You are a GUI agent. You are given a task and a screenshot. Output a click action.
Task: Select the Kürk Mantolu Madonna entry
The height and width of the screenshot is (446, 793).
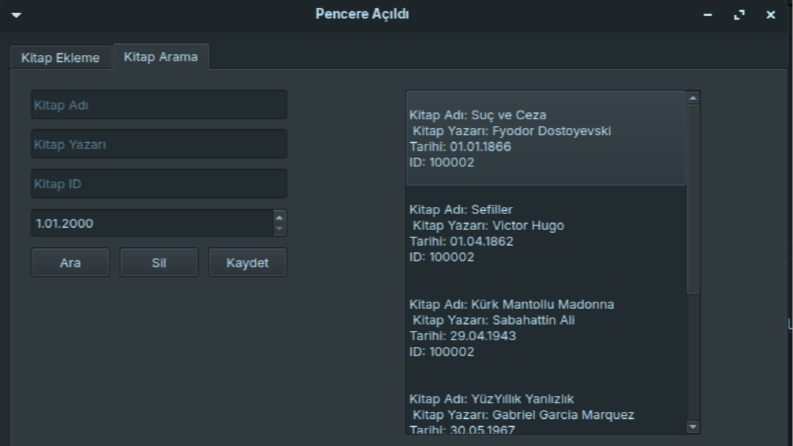point(546,328)
